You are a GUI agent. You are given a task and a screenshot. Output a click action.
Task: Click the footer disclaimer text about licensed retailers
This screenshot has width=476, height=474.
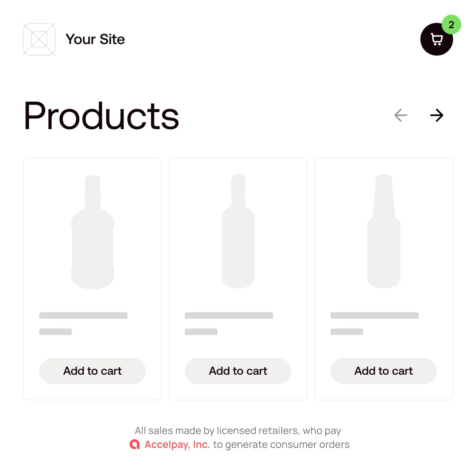pyautogui.click(x=238, y=430)
